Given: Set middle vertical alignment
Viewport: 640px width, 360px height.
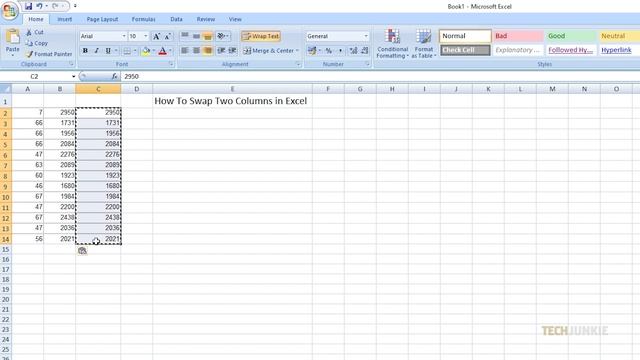Looking at the screenshot, I should click(x=196, y=36).
